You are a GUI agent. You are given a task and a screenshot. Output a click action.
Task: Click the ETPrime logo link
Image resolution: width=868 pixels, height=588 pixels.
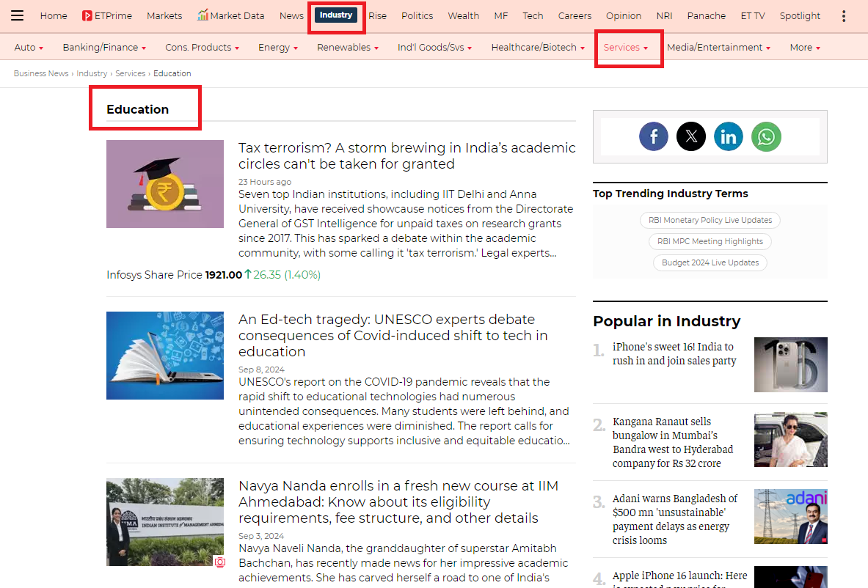pos(107,15)
